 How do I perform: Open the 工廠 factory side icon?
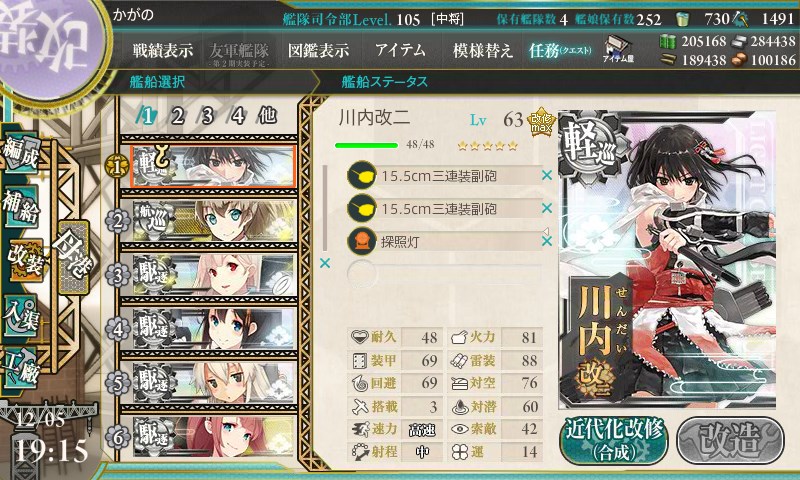click(21, 368)
